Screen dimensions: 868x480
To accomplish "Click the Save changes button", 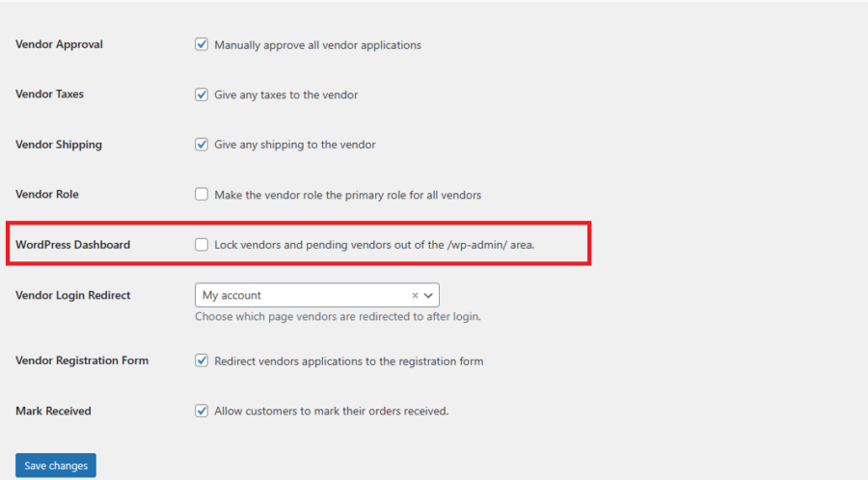I will (x=56, y=466).
